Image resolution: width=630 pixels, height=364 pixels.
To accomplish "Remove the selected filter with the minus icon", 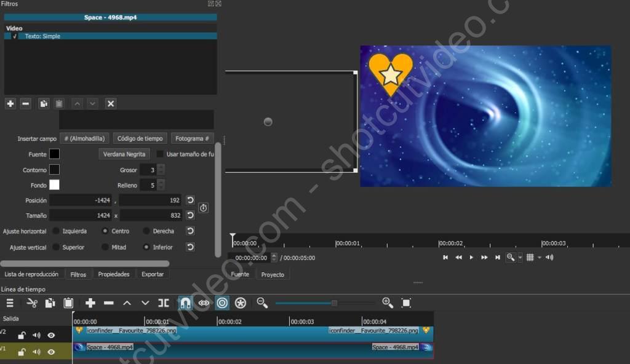I will click(x=26, y=103).
